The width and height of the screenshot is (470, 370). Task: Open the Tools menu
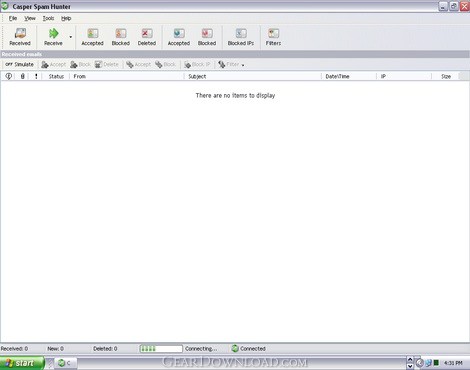point(48,18)
